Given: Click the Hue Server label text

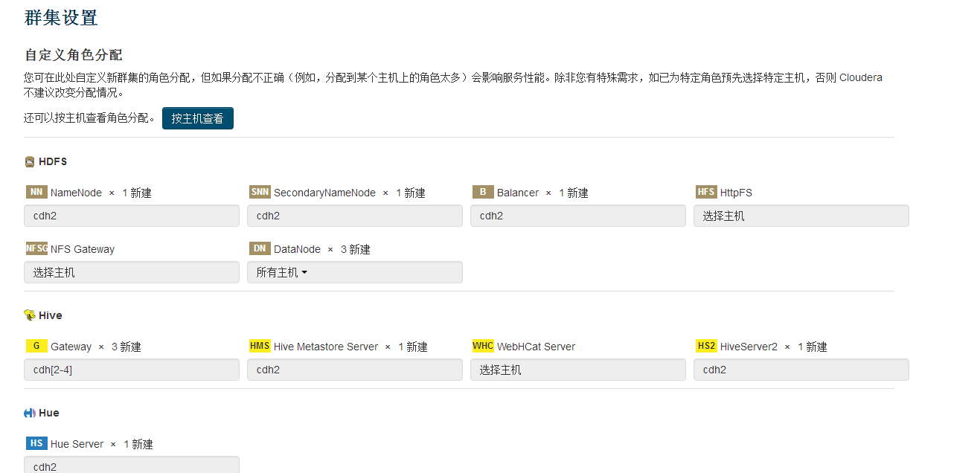Looking at the screenshot, I should (77, 444).
